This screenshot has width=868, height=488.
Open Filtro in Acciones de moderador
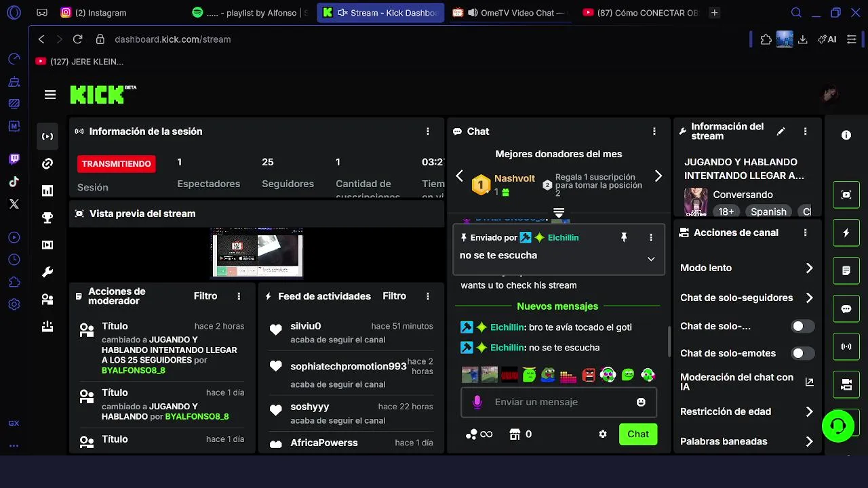[x=205, y=296]
